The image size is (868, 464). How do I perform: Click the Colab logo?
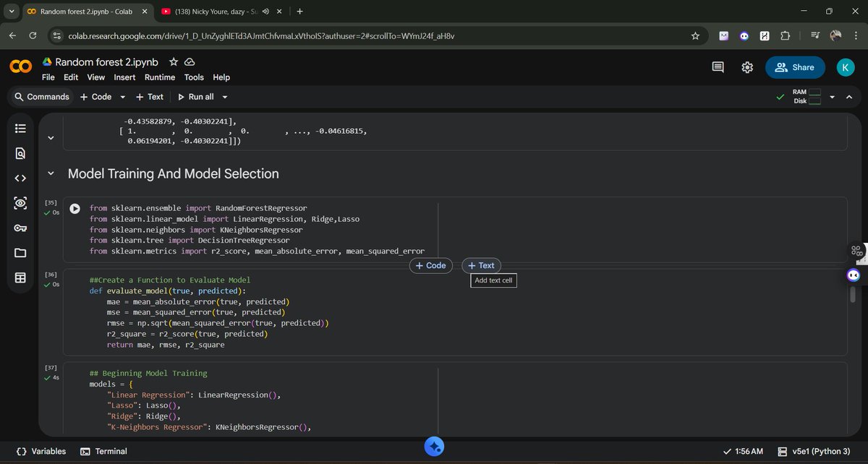click(x=20, y=67)
